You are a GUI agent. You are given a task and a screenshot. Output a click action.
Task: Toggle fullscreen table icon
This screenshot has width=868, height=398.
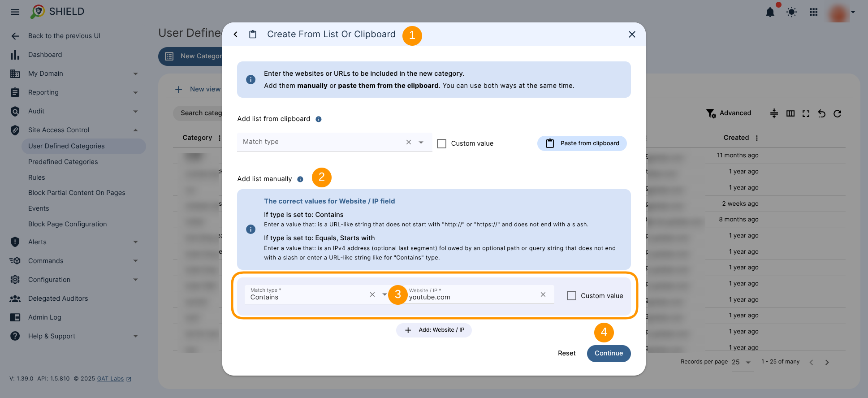(x=806, y=114)
